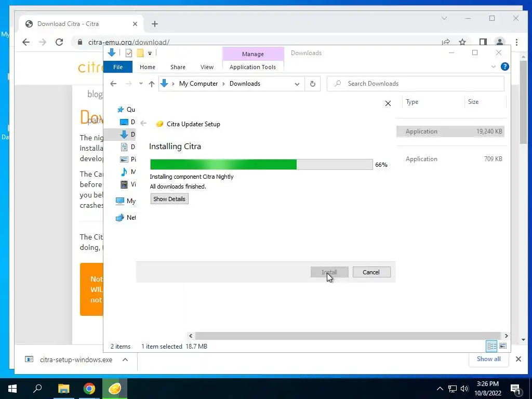The height and width of the screenshot is (399, 532).
Task: Open Explorer help icon
Action: pos(504,66)
